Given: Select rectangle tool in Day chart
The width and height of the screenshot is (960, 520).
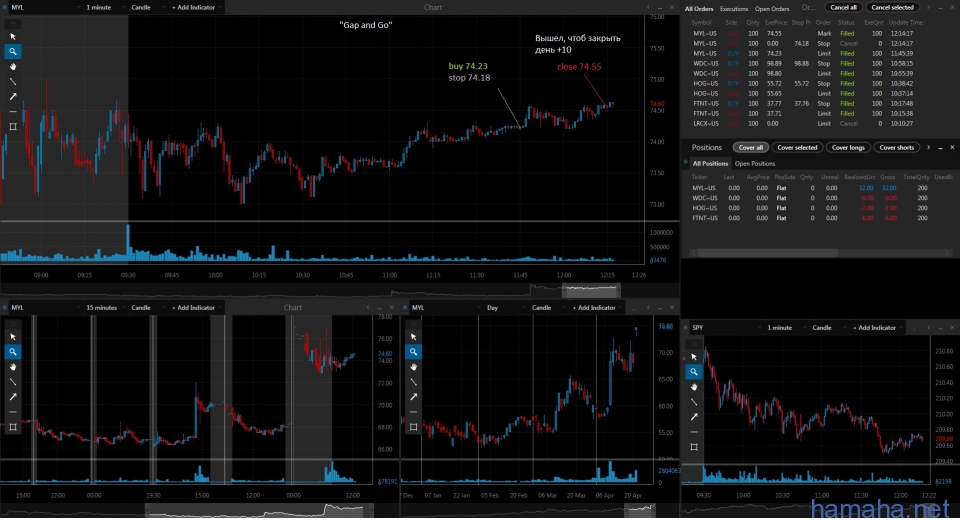Looking at the screenshot, I should coord(413,427).
